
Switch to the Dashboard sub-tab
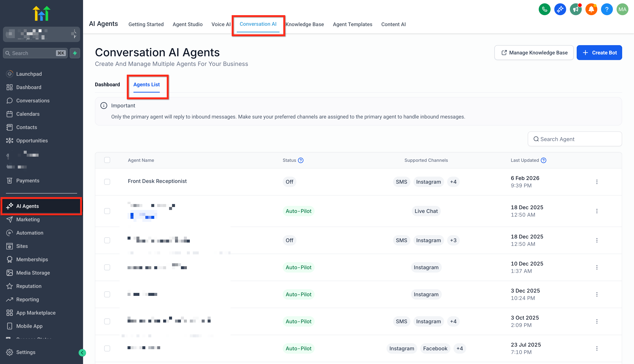(107, 84)
